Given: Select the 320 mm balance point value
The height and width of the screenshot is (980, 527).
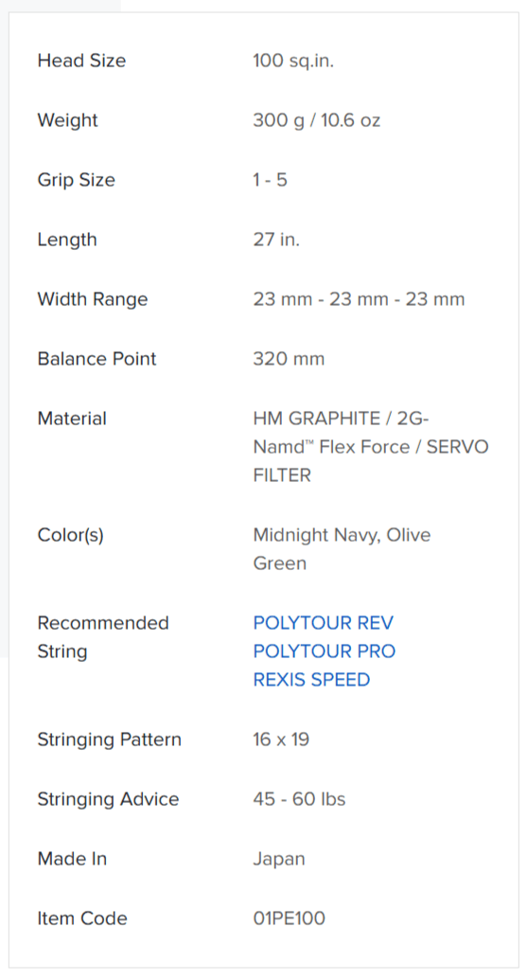Looking at the screenshot, I should (x=289, y=359).
